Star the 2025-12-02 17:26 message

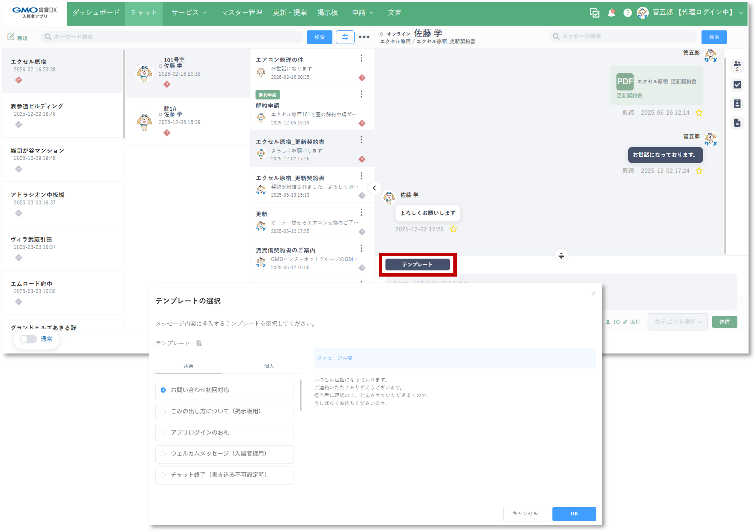click(x=453, y=229)
